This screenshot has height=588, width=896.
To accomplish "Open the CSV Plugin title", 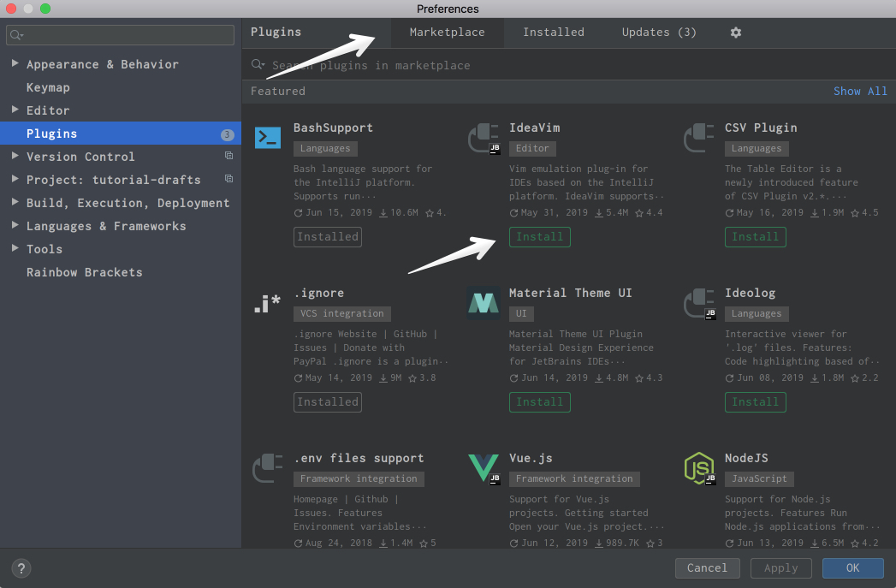I will point(761,128).
